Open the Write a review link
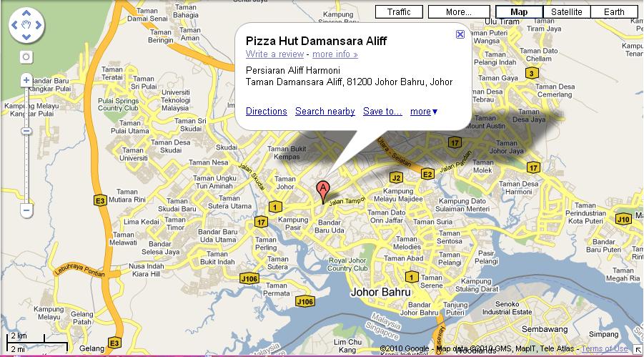The height and width of the screenshot is (357, 644). pos(274,54)
